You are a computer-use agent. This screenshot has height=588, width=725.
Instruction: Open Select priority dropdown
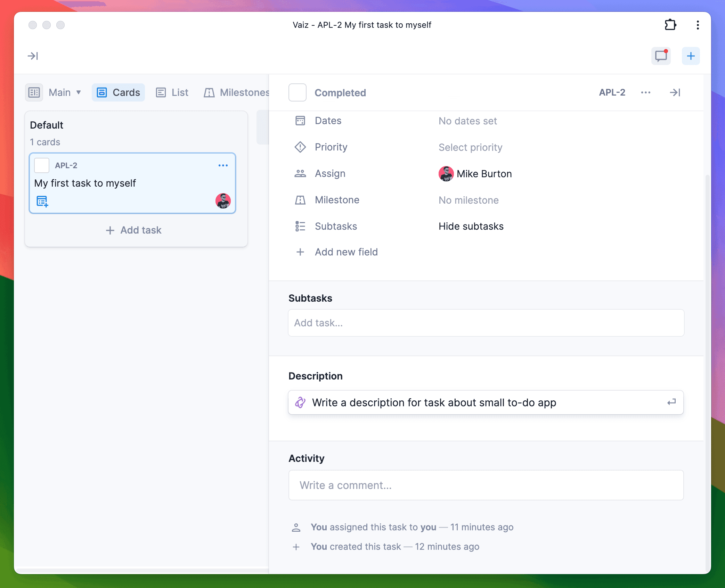[x=470, y=147]
